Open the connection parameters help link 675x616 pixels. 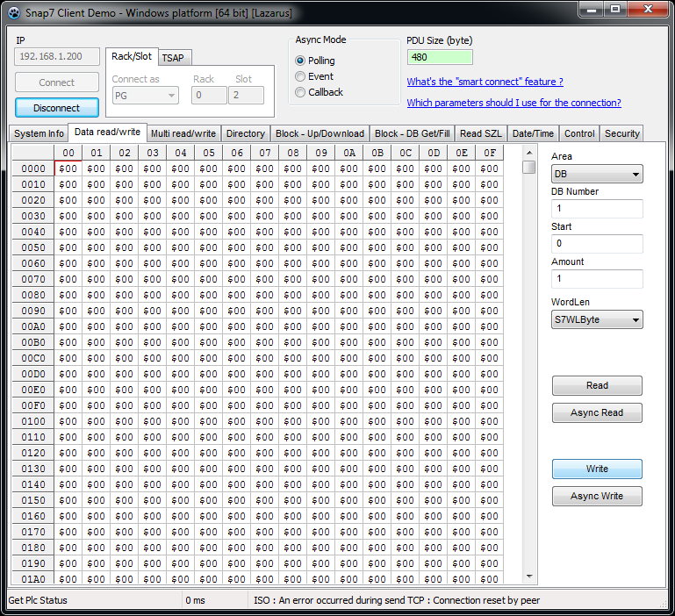click(x=514, y=103)
